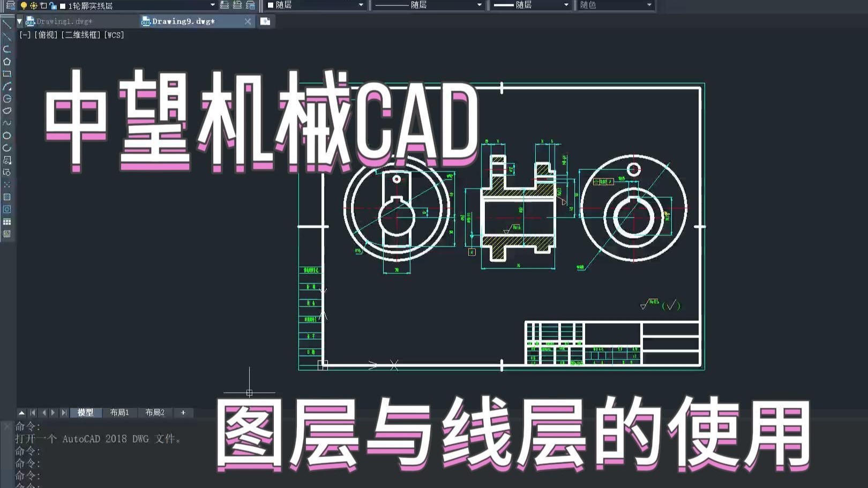Open the 1轮廓实线层 layer dropdown
This screenshot has width=868, height=488.
(213, 5)
